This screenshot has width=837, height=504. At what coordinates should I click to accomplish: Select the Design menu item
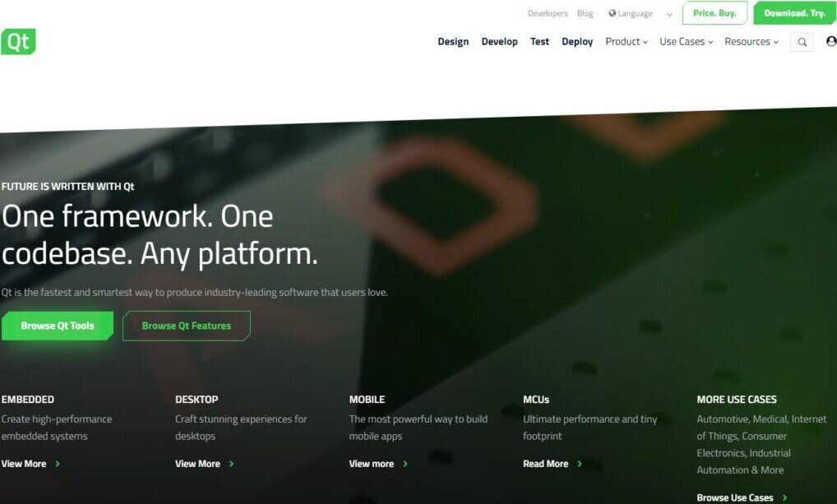(453, 42)
